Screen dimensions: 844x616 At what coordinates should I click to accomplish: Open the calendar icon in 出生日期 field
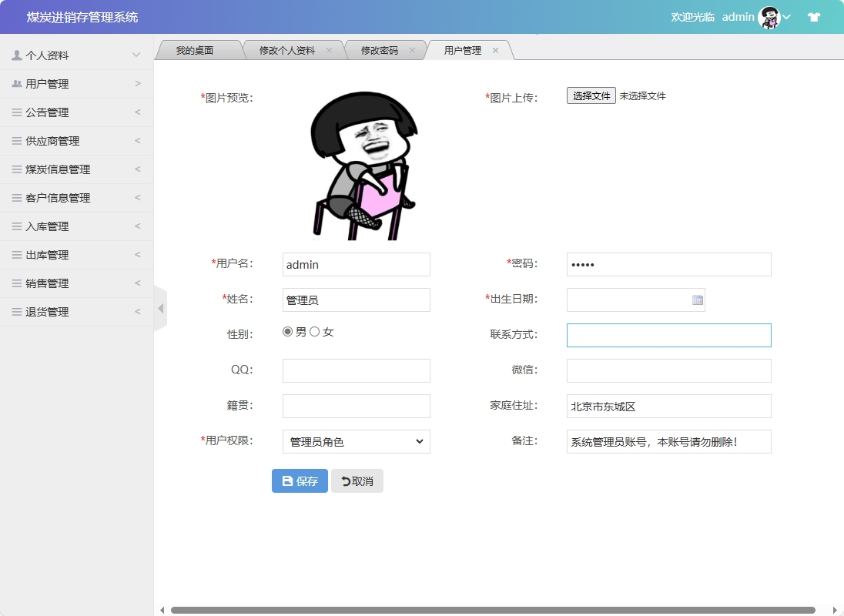tap(698, 300)
